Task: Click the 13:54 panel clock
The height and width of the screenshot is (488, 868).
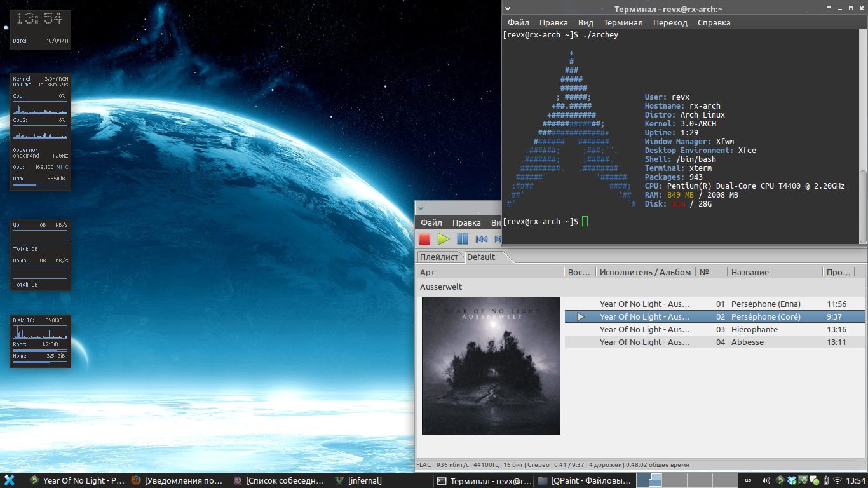Action: (855, 480)
